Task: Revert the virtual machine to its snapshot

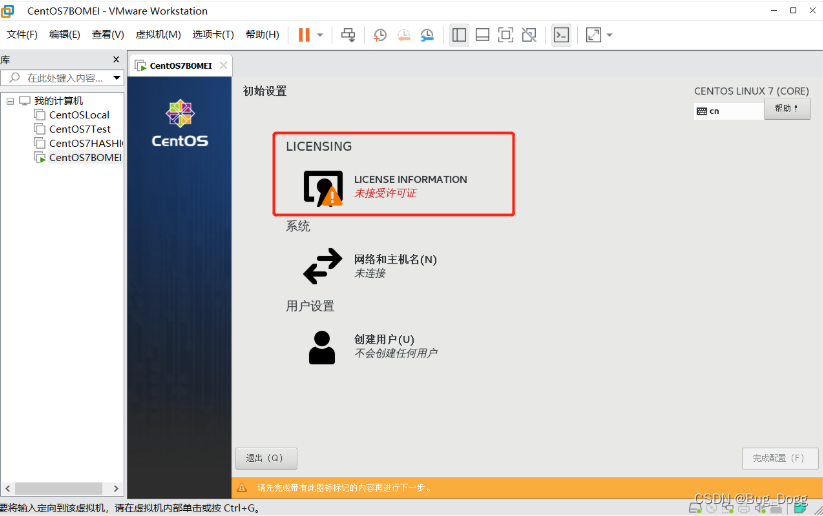Action: point(404,35)
